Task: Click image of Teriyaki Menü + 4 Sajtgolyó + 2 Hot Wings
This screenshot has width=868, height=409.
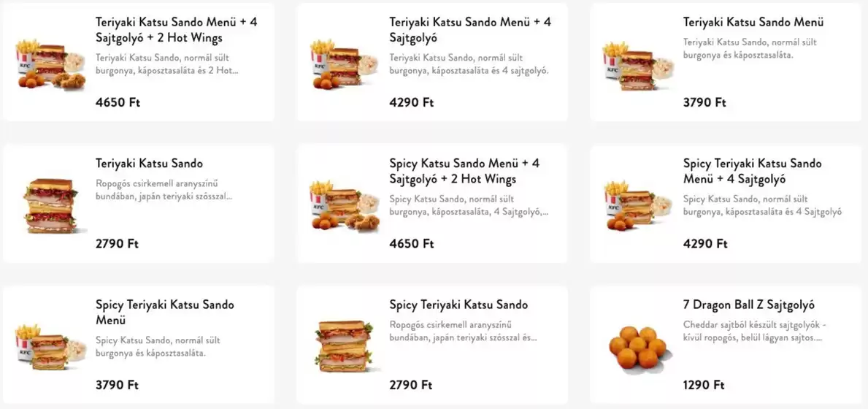Action: click(x=50, y=64)
